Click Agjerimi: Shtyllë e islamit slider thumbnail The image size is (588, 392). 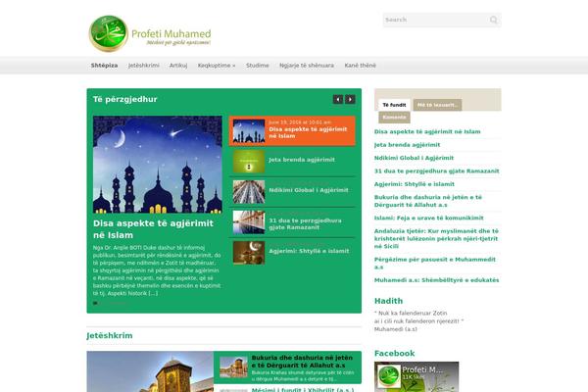point(249,253)
